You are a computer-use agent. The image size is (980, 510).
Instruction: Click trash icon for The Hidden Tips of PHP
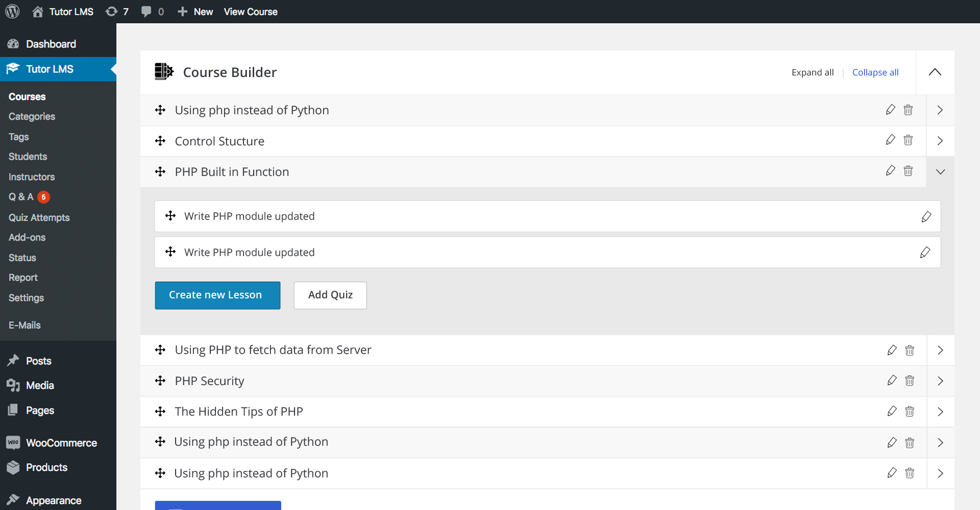coord(909,412)
